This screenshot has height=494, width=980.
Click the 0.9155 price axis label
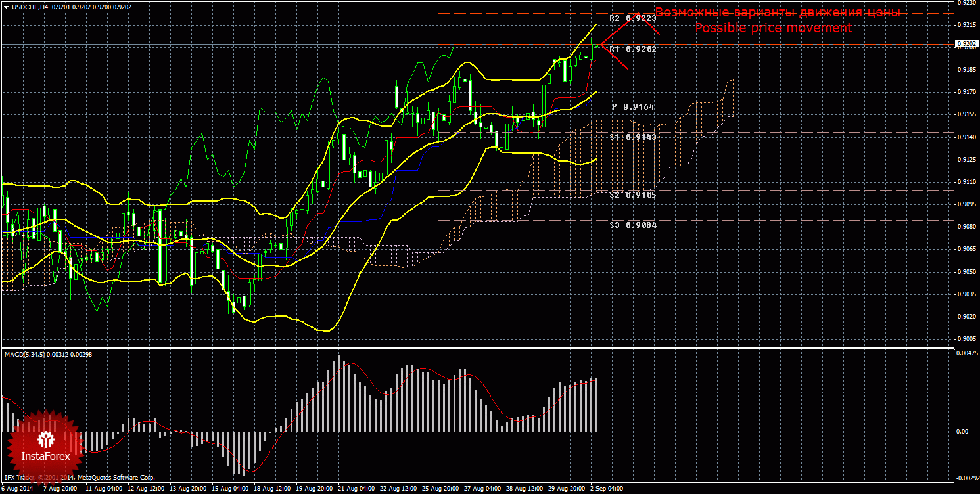point(966,115)
